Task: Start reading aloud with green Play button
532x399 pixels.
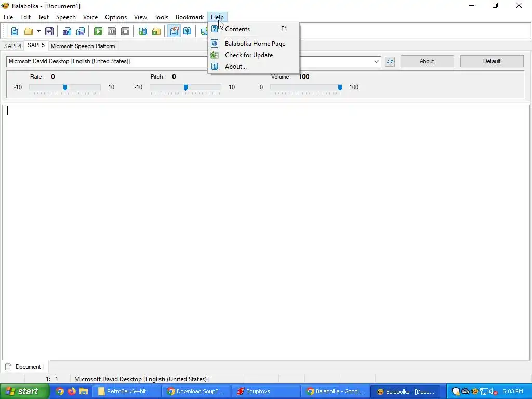Action: tap(98, 31)
